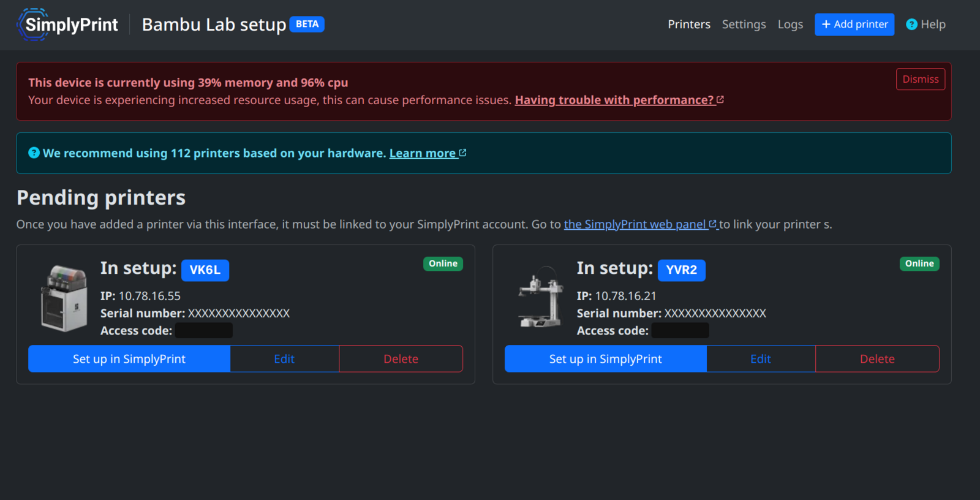Click the BETA badge in header

coord(307,24)
